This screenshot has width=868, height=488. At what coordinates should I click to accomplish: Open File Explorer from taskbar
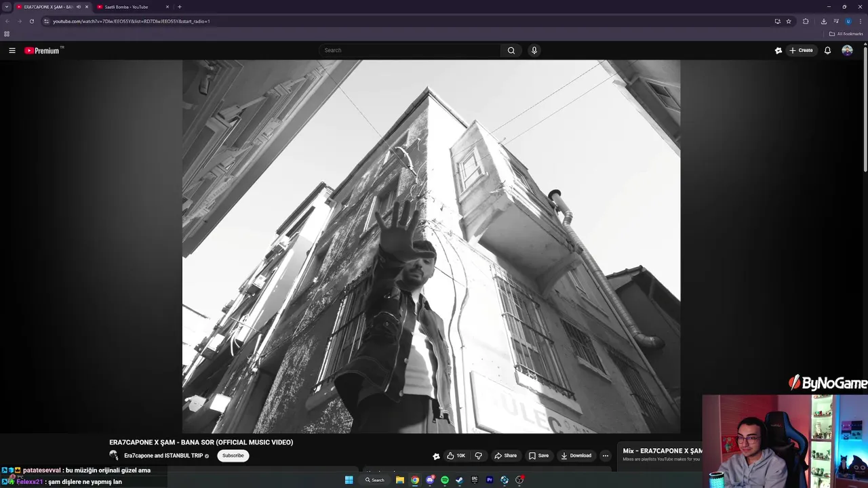[400, 480]
